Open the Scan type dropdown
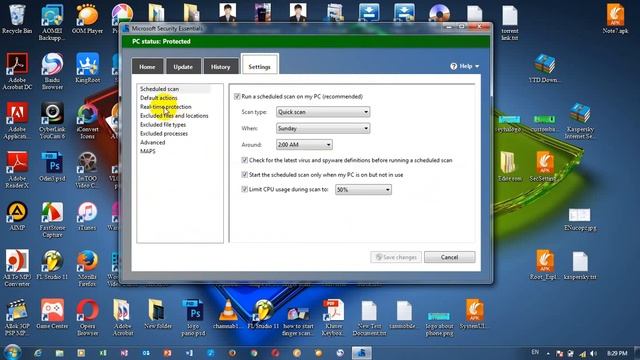 [323, 112]
